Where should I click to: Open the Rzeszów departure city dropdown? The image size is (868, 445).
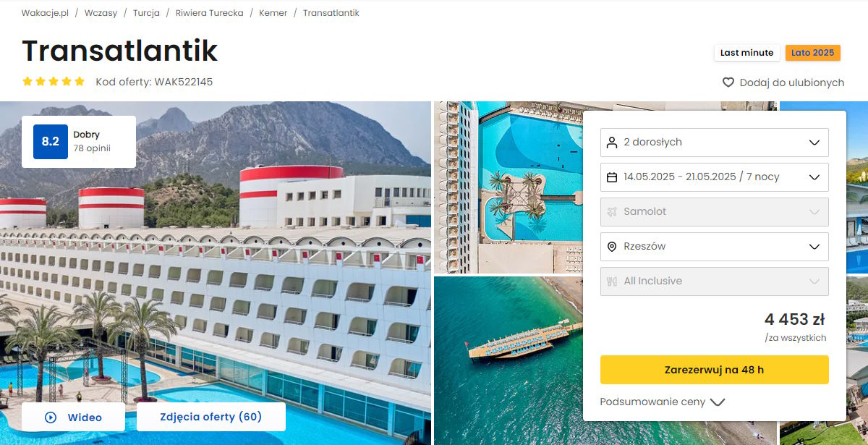[715, 247]
